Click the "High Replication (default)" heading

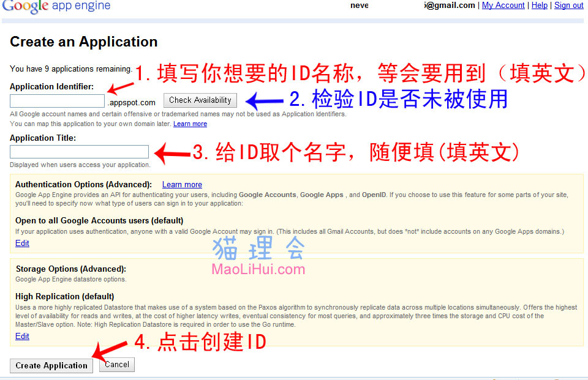(65, 296)
